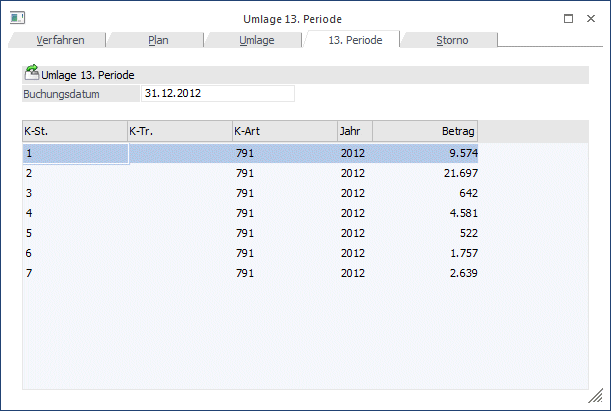Click the application icon in title bar
611x411 pixels.
[x=17, y=18]
